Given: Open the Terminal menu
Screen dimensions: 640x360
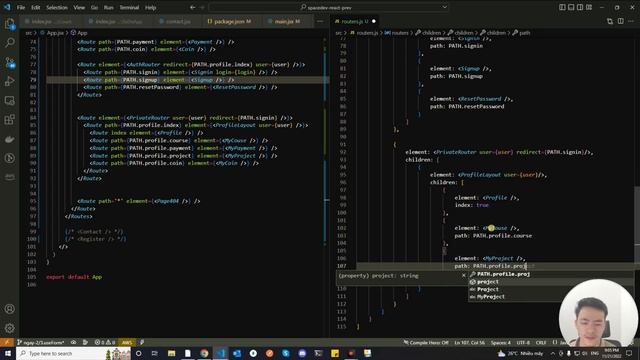Looking at the screenshot, I should 129,7.
